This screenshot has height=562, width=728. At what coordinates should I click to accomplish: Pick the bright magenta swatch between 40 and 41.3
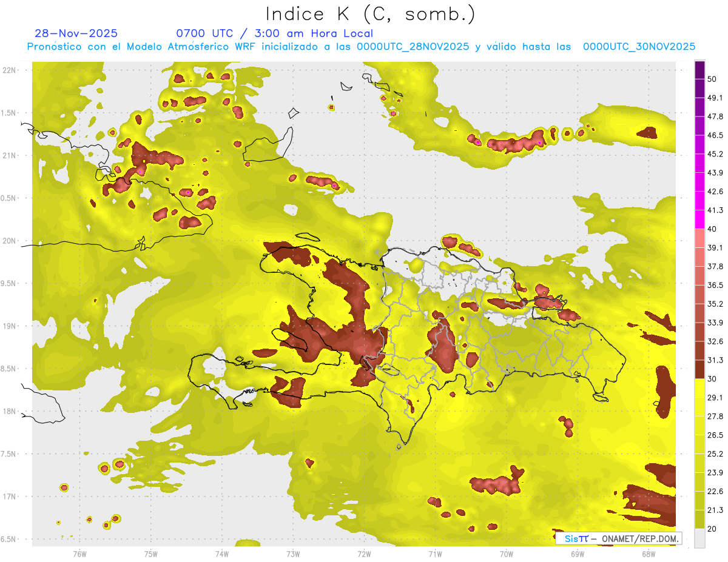(x=699, y=219)
